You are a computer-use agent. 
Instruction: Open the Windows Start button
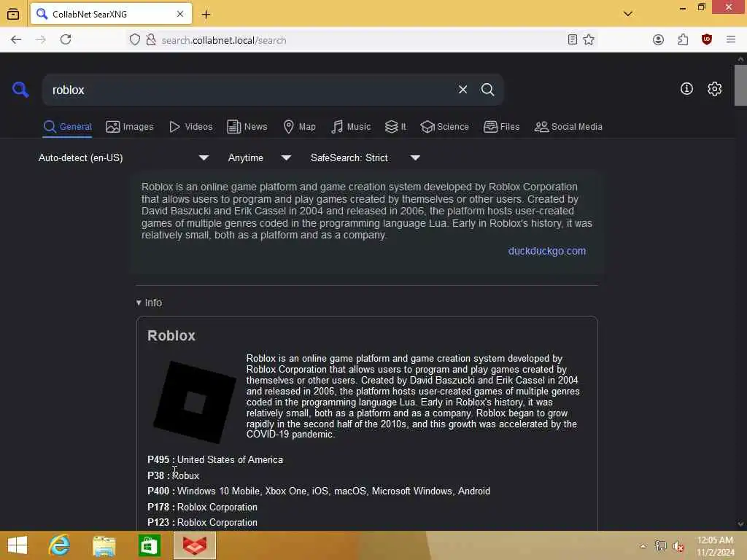coord(18,545)
